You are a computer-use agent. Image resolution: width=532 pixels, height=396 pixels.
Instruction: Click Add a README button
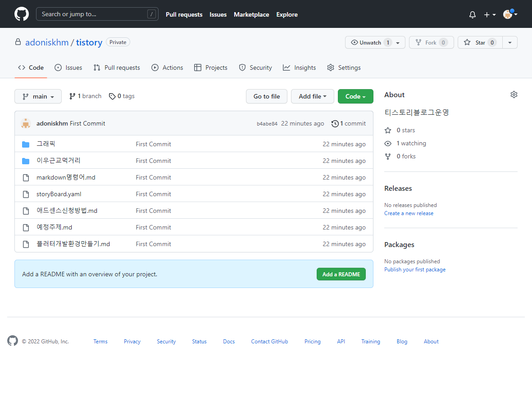[x=341, y=274]
